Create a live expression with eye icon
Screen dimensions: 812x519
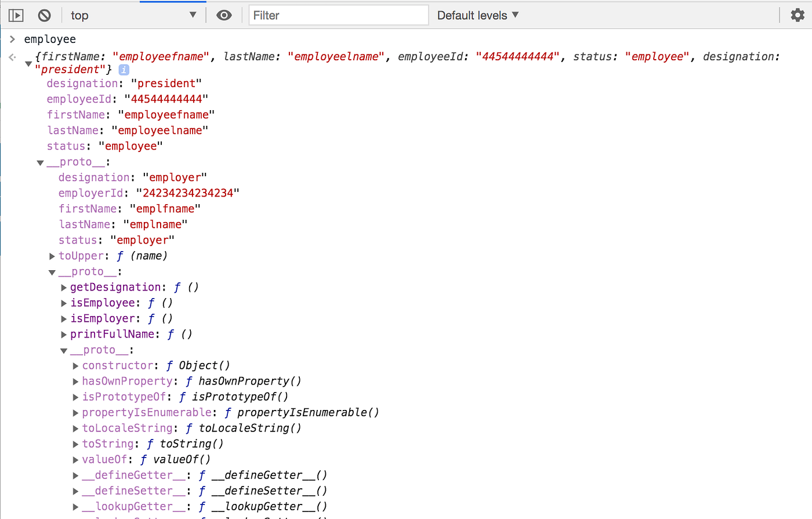(224, 15)
